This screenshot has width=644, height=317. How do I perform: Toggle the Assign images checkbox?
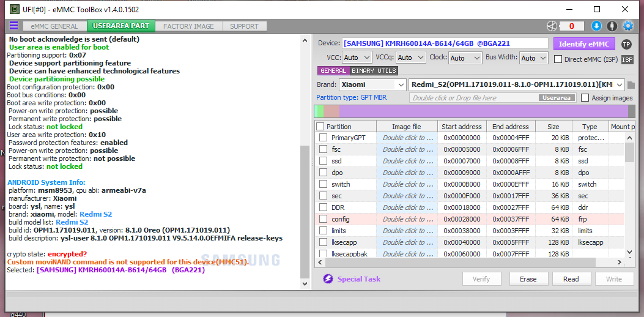(x=585, y=98)
